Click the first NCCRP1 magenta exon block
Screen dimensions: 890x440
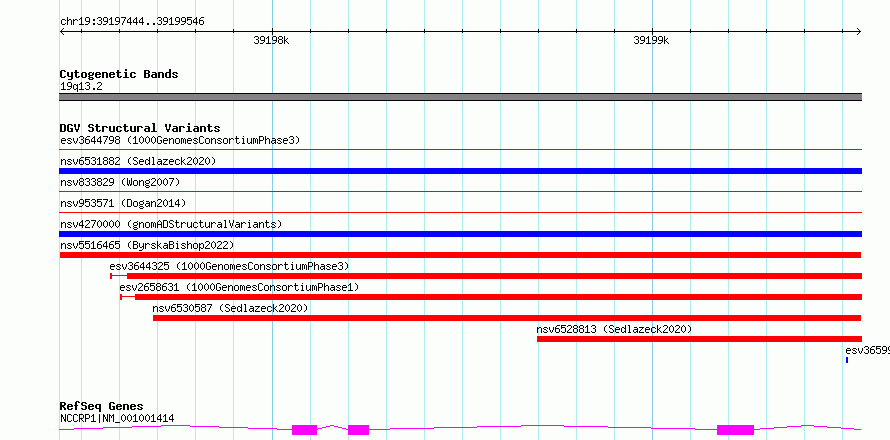pos(304,430)
